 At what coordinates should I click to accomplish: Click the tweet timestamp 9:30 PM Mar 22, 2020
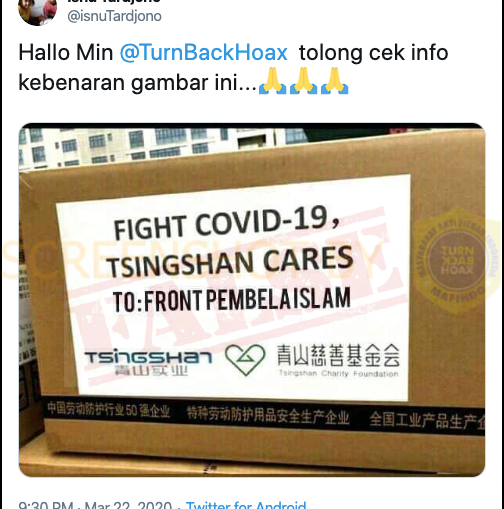pos(95,505)
